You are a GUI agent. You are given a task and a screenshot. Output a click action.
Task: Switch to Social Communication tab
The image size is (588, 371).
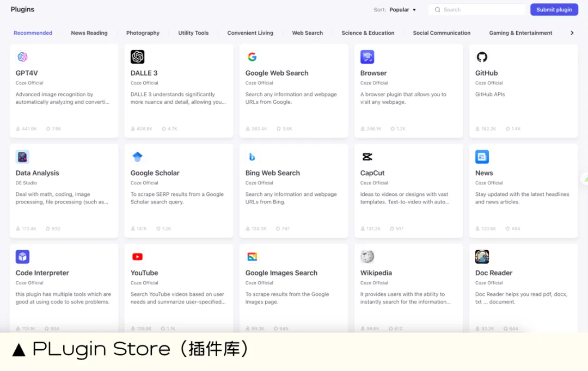[442, 33]
